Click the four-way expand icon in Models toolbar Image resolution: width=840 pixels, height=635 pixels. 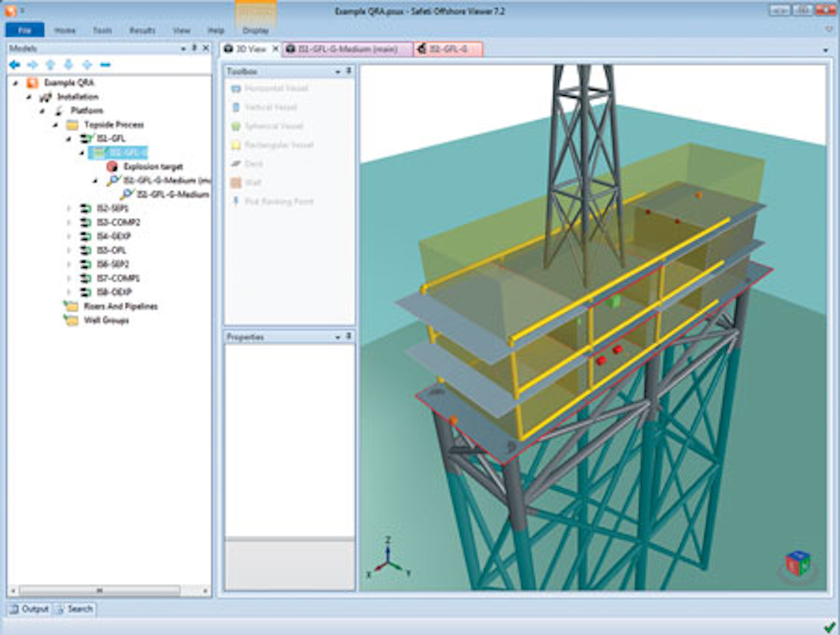pyautogui.click(x=87, y=64)
